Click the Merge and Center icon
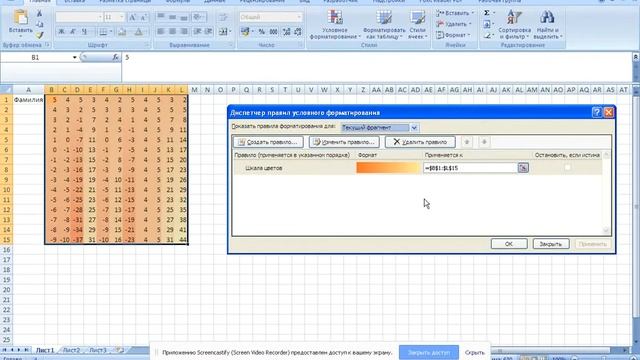Screen dimensions: 640x360 coord(223,31)
